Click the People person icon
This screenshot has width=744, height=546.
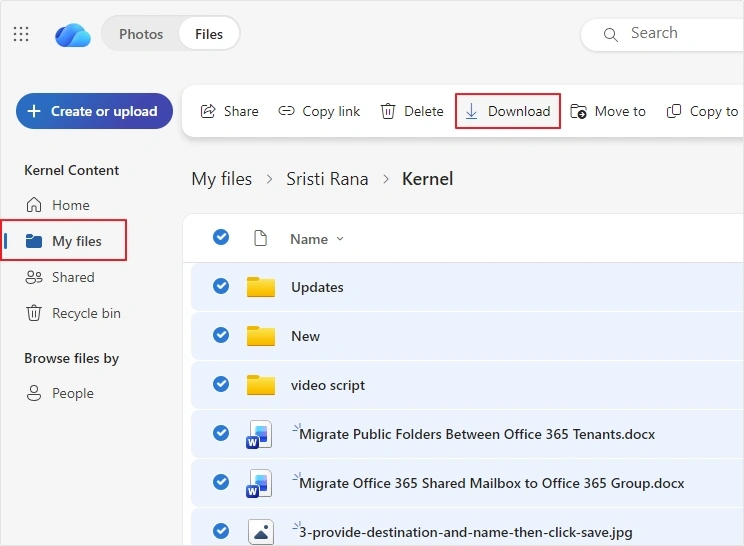click(x=34, y=393)
